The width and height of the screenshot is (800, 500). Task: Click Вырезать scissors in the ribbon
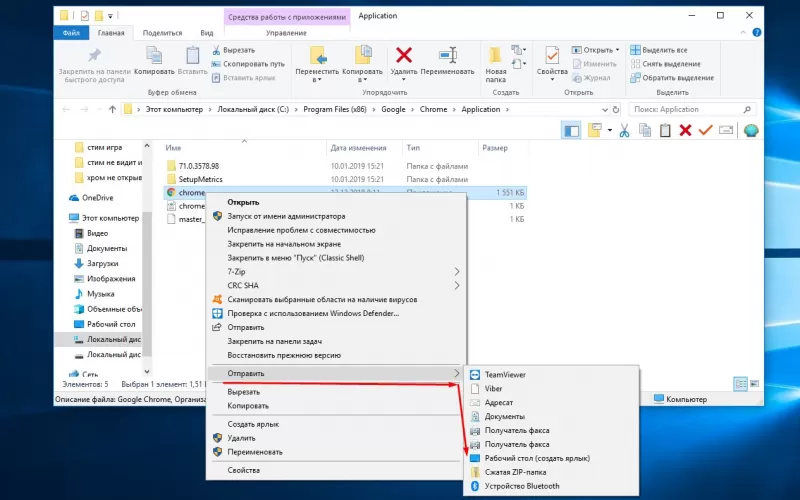click(233, 50)
